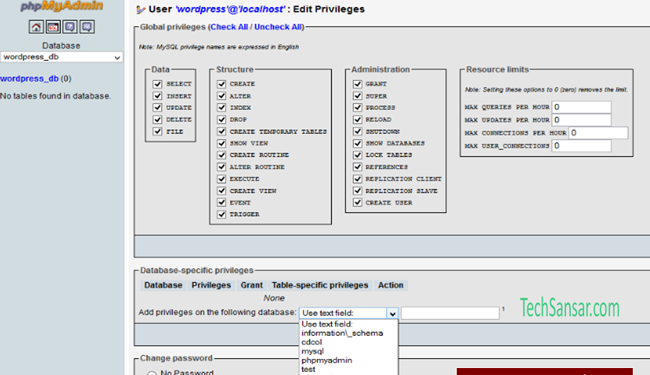Uncheck the INDEX privilege
Image resolution: width=650 pixels, height=375 pixels.
[x=222, y=107]
